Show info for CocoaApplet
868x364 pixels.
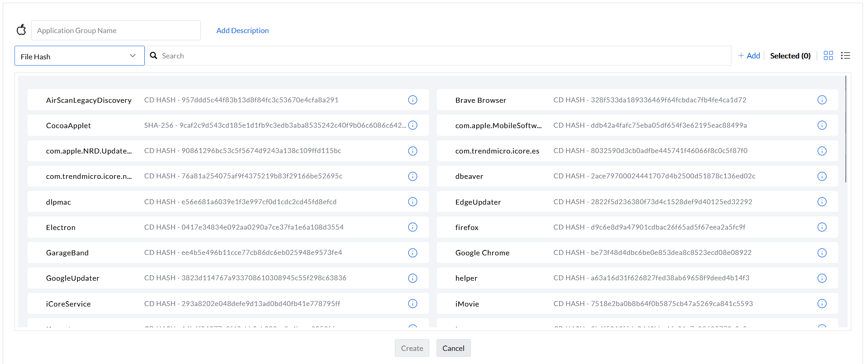413,125
